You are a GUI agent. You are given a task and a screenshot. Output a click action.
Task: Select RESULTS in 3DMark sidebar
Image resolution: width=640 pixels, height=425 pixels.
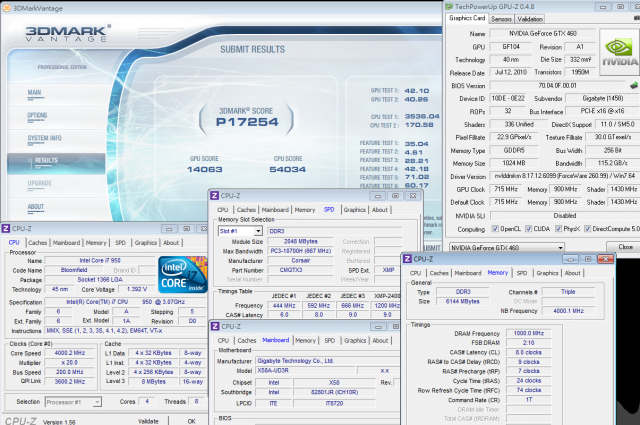[56, 163]
